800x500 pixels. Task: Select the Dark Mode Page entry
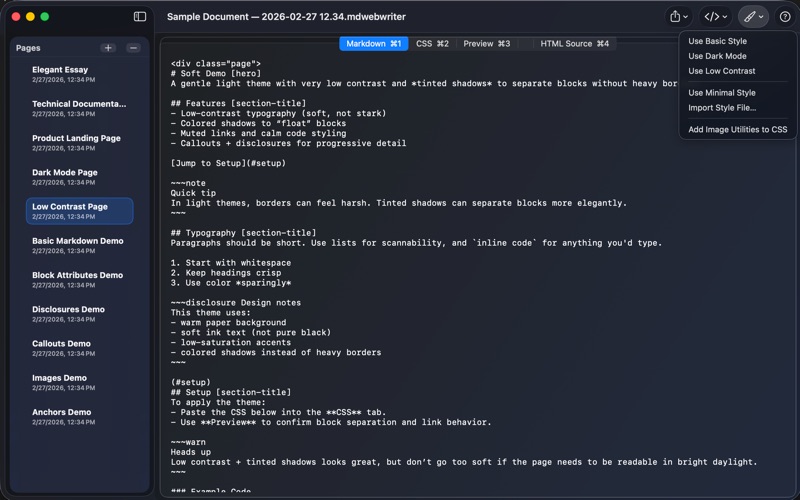80,177
